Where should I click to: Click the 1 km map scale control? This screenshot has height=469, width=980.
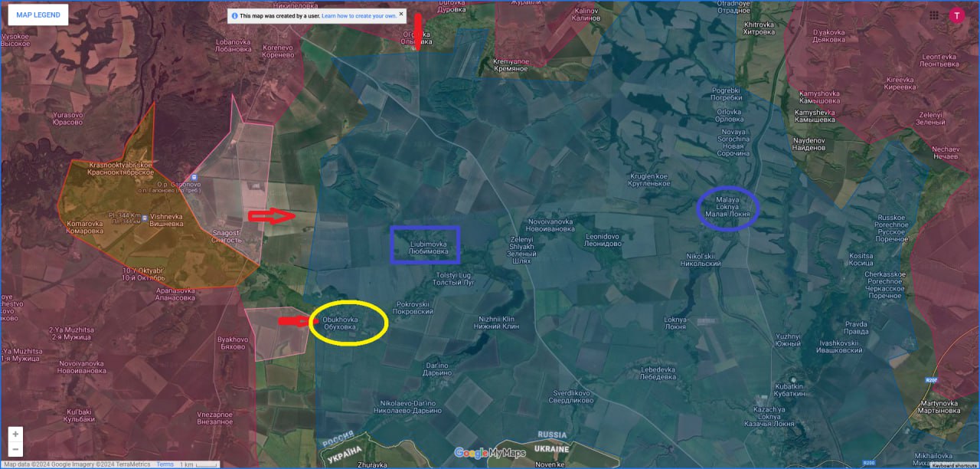[198, 464]
